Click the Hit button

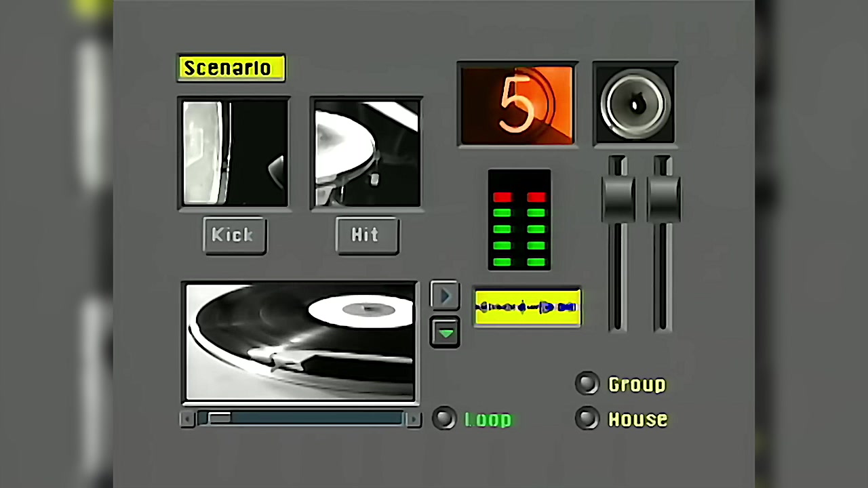click(x=367, y=235)
